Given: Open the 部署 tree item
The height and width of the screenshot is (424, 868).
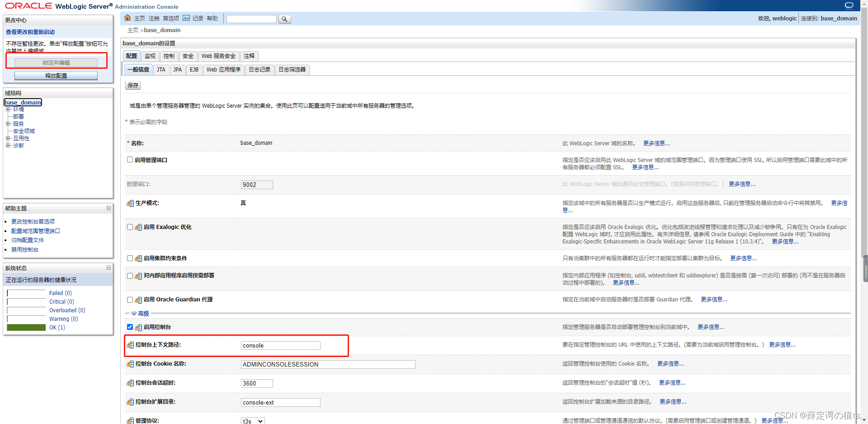Looking at the screenshot, I should pyautogui.click(x=19, y=117).
